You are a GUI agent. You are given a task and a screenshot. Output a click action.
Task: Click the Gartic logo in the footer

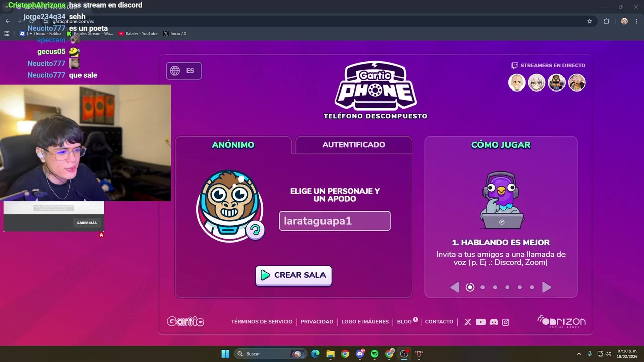point(185,322)
